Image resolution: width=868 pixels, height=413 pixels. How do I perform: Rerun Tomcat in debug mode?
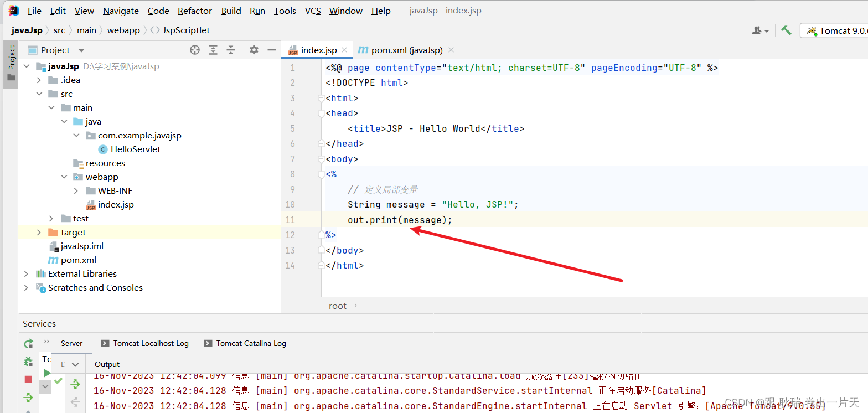click(28, 362)
